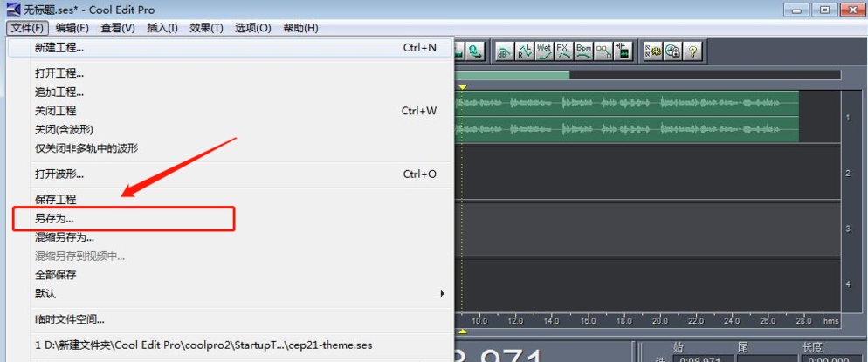The width and height of the screenshot is (868, 362).
Task: Select the empty track 3 lane
Action: click(x=648, y=229)
